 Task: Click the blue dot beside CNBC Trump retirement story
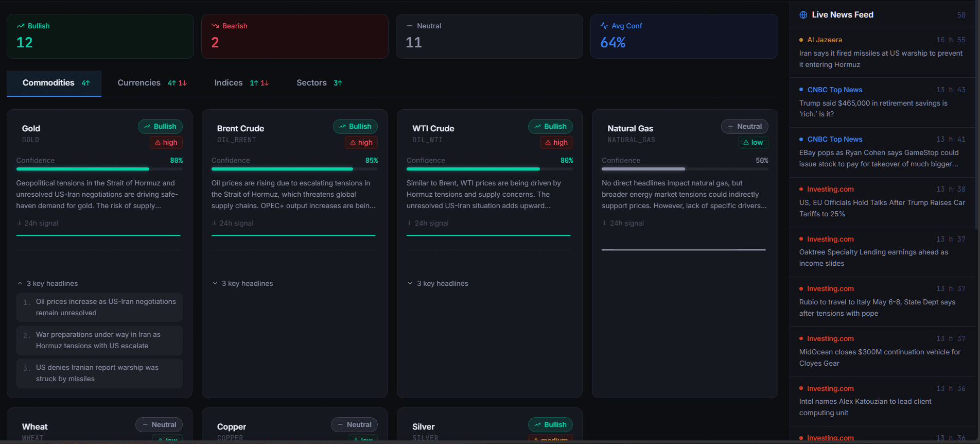[x=801, y=90]
